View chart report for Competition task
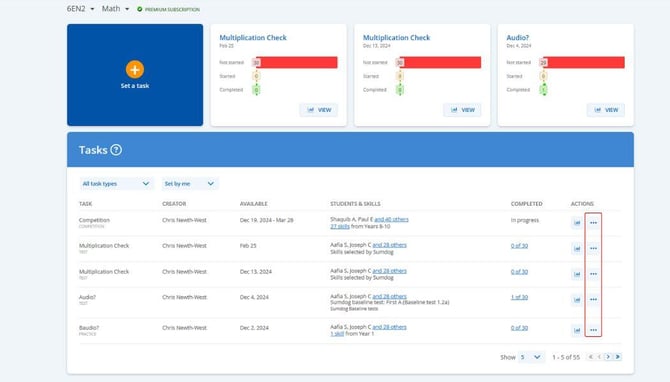The height and width of the screenshot is (382, 670). coord(577,223)
